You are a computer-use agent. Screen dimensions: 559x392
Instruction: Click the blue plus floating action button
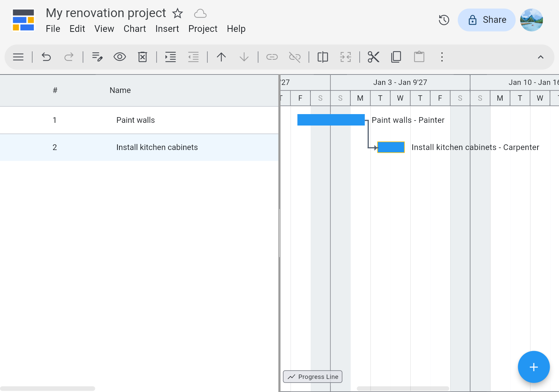point(533,367)
